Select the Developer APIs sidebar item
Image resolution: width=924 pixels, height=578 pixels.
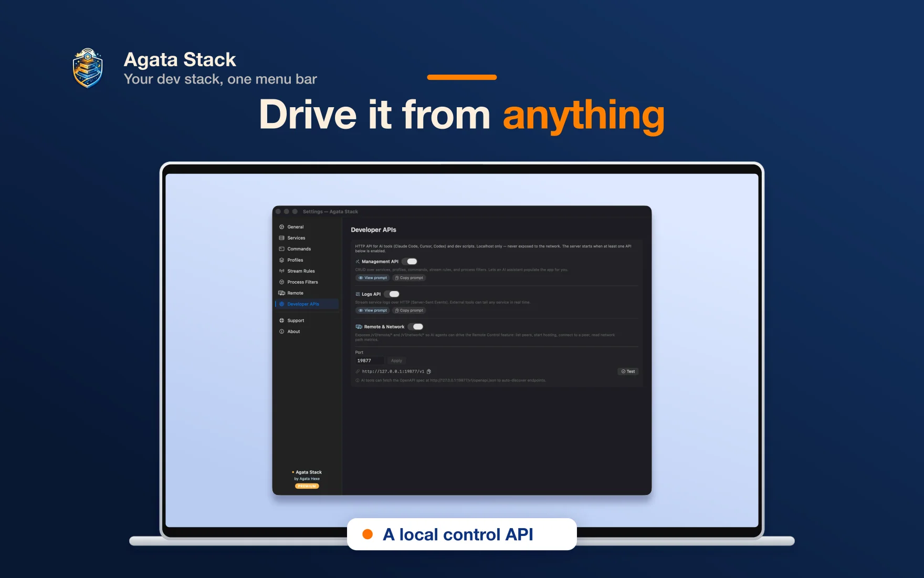pos(307,304)
